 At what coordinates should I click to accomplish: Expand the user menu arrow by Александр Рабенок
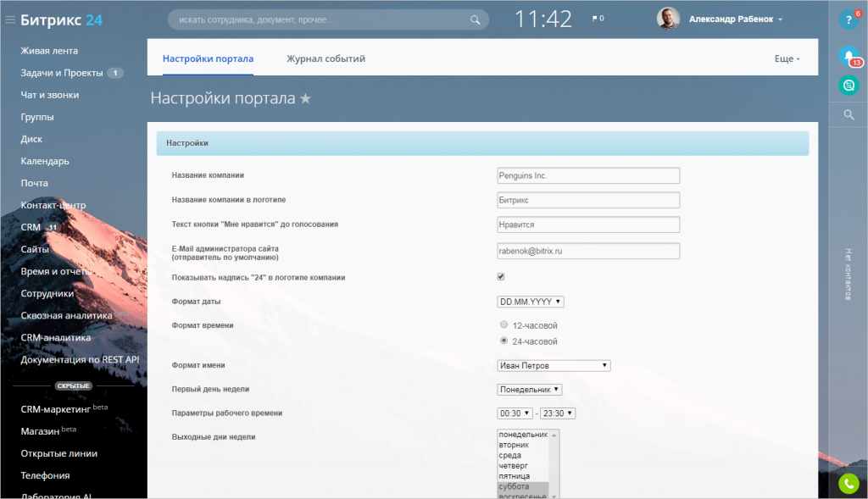pos(781,19)
